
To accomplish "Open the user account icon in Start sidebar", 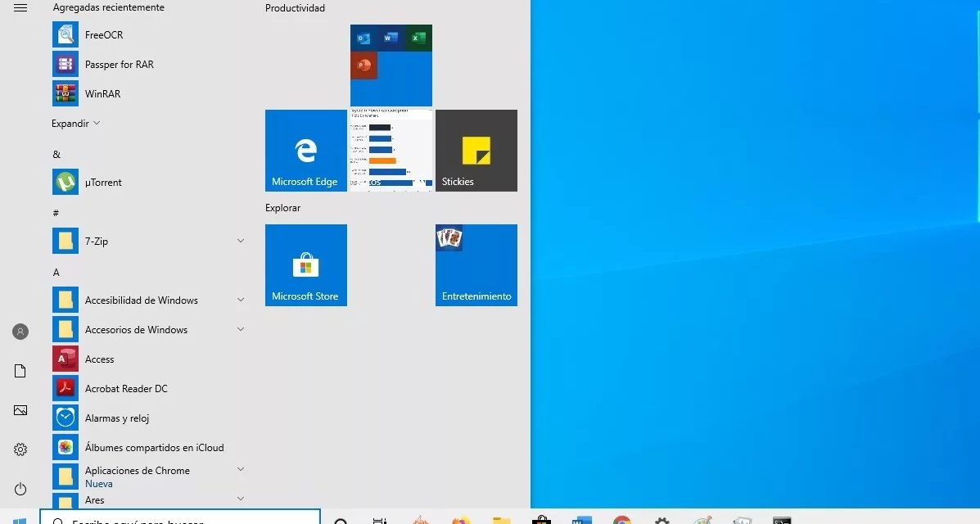I will point(20,332).
